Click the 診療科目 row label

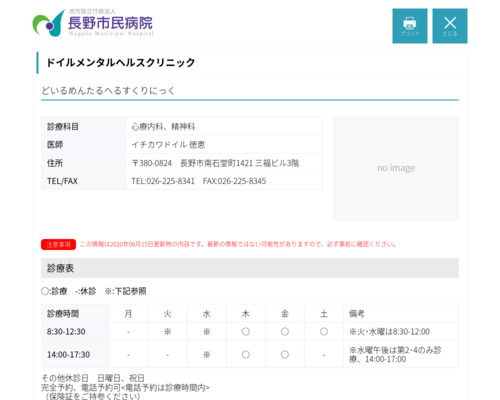point(83,126)
